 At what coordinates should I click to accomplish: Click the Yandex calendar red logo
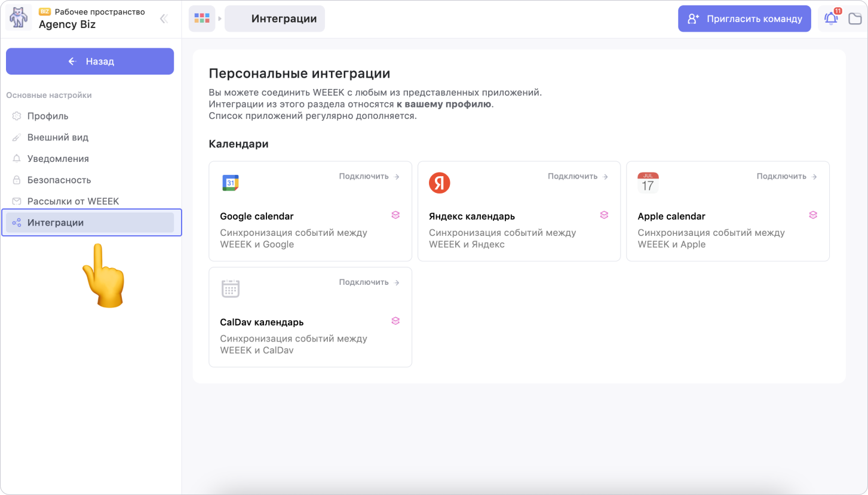439,183
